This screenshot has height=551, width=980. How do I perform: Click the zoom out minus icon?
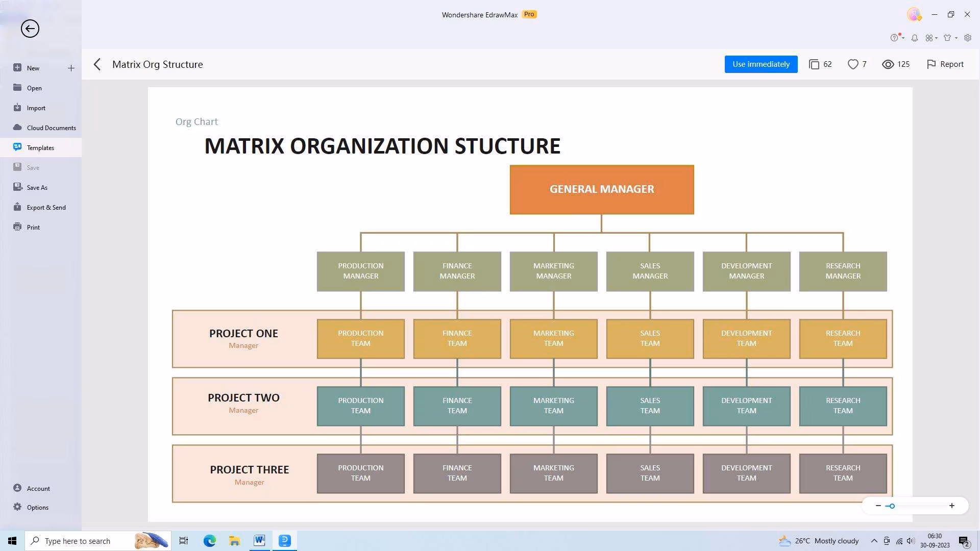tap(878, 506)
